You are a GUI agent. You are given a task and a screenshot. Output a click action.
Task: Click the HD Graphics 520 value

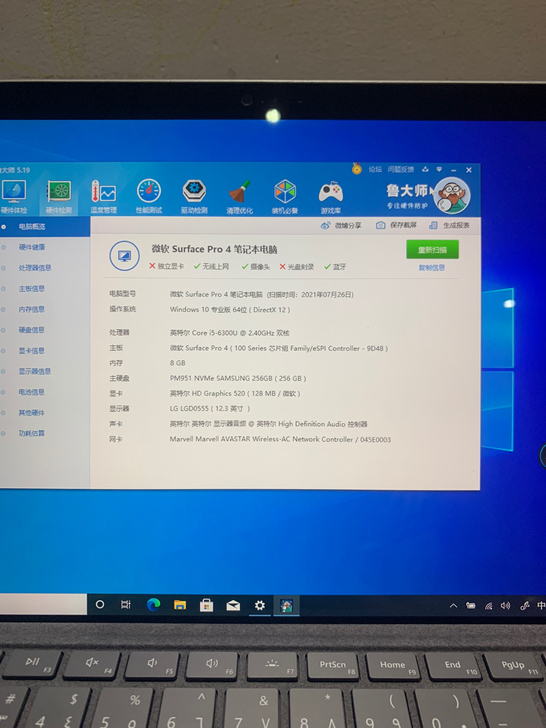click(x=235, y=394)
